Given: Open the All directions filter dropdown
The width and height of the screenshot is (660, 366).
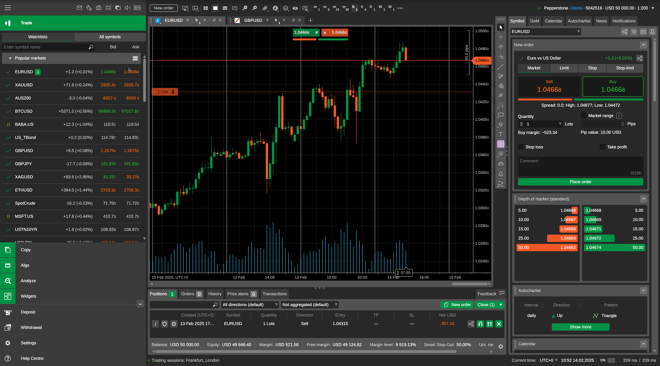Looking at the screenshot, I should 250,305.
